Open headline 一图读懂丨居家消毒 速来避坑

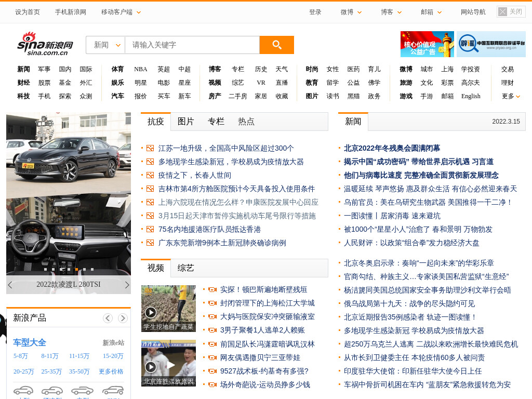392,216
